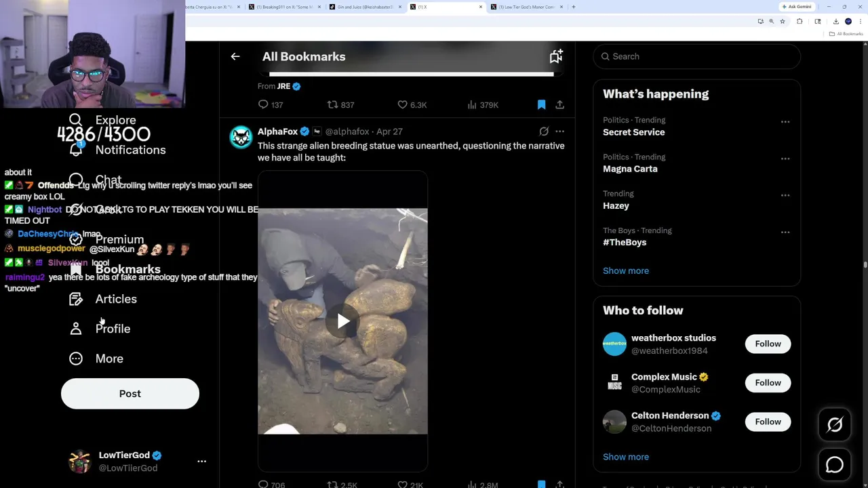The height and width of the screenshot is (488, 868).
Task: Open the All Bookmarks folder in bookmarks bar
Action: 846,34
